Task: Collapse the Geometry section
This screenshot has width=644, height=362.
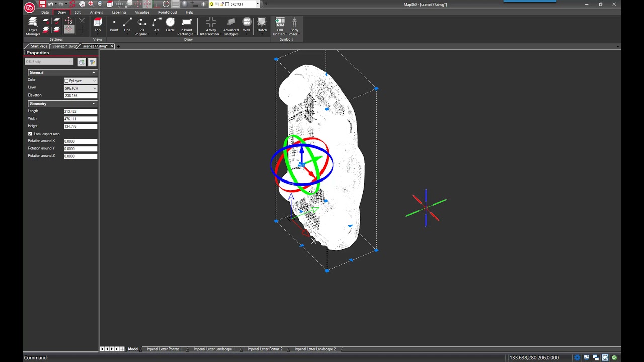Action: [93, 104]
